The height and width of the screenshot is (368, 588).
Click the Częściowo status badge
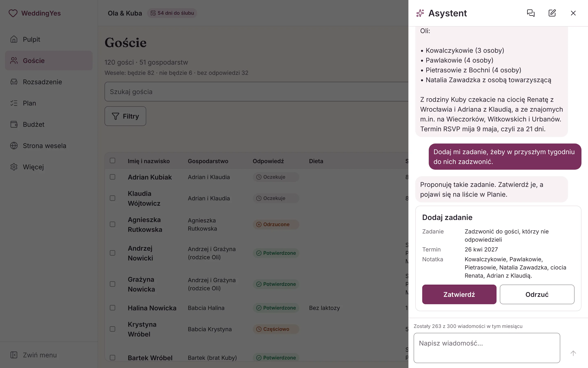tap(276, 329)
